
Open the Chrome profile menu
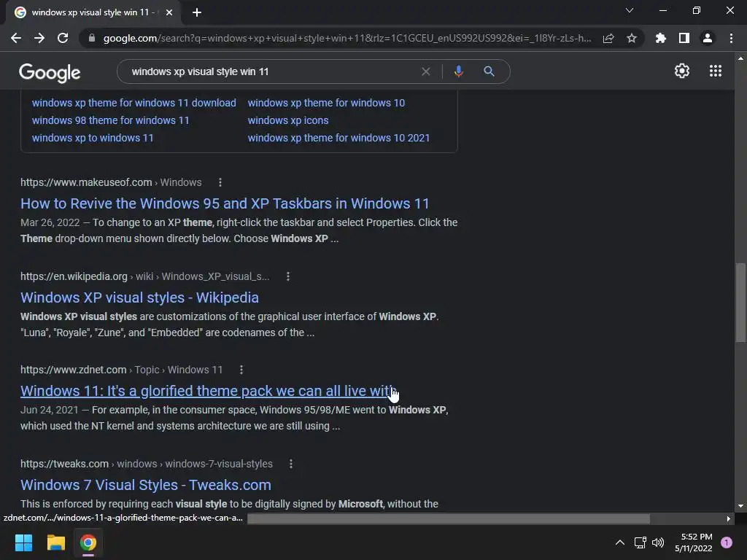click(x=708, y=38)
